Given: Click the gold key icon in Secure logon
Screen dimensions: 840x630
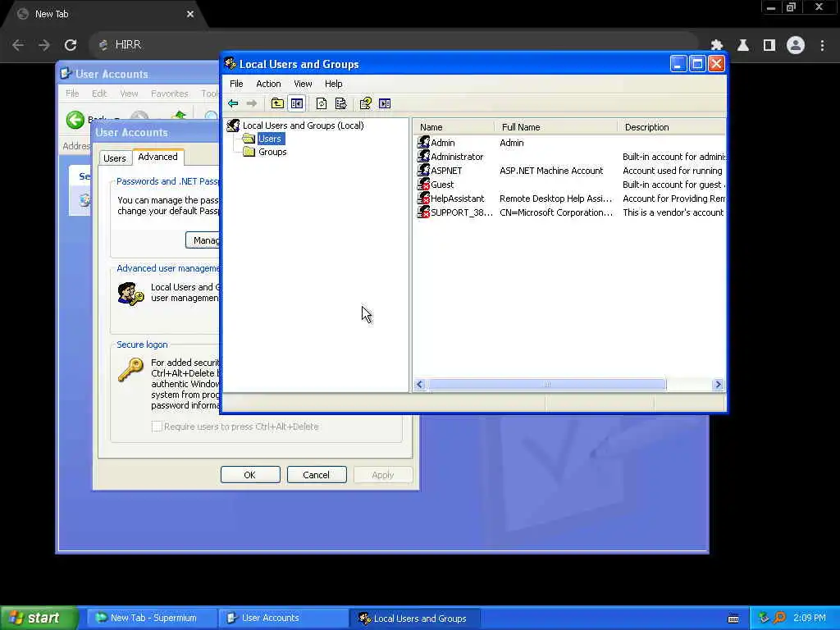Looking at the screenshot, I should click(130, 369).
